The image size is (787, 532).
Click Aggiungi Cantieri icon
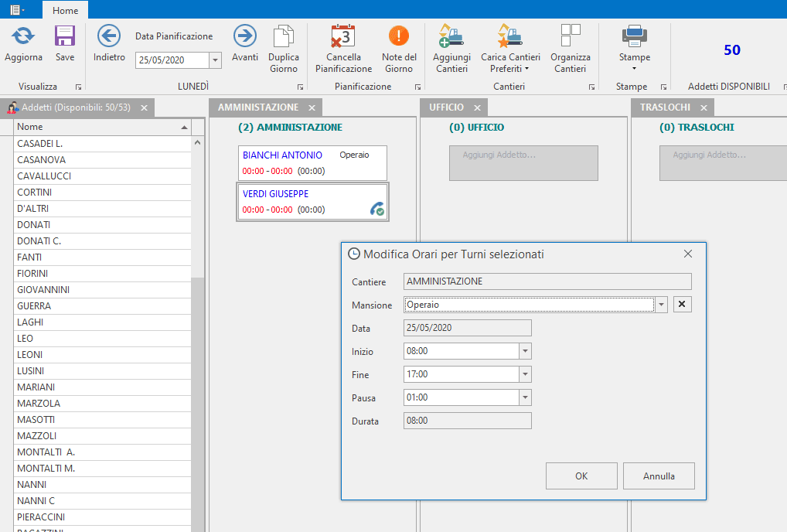coord(451,36)
